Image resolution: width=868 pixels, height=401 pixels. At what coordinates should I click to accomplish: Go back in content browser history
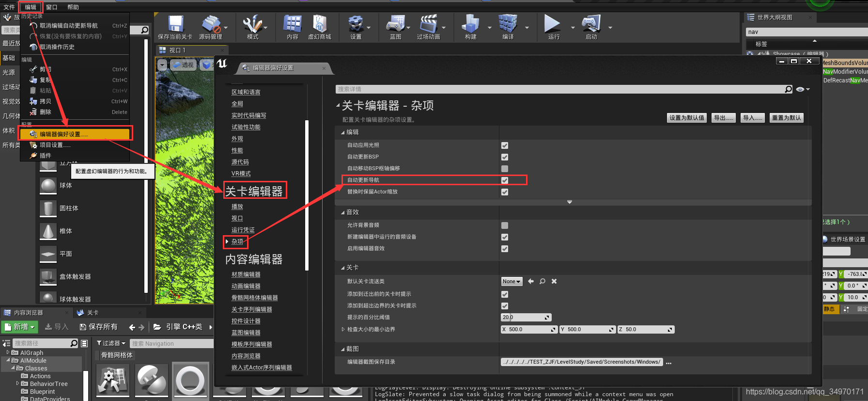click(x=132, y=327)
